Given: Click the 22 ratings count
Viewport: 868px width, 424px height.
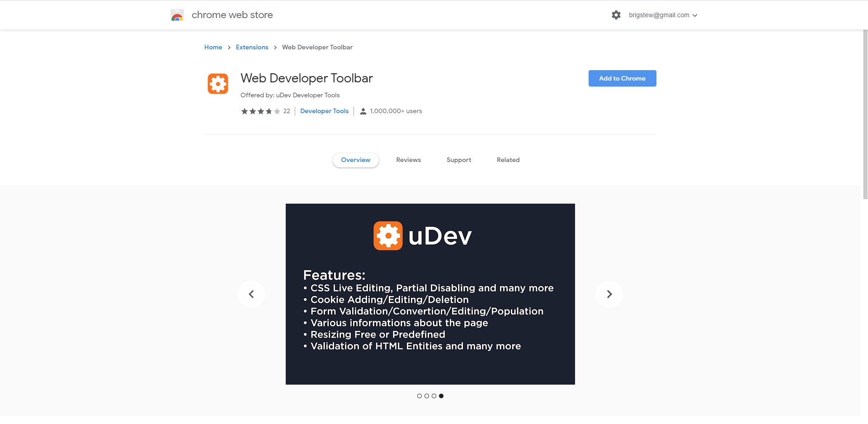Looking at the screenshot, I should (287, 111).
